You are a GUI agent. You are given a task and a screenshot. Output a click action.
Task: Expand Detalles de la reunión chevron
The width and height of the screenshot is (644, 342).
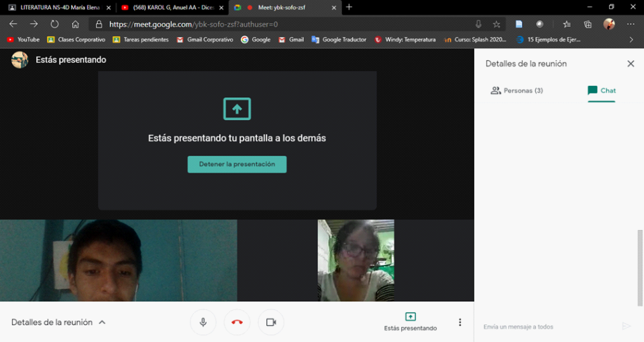(x=103, y=323)
